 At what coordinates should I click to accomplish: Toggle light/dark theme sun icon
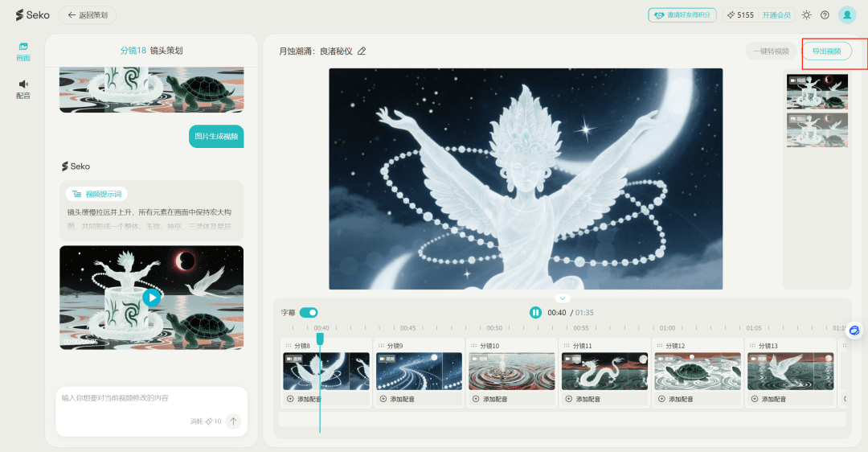click(x=807, y=15)
